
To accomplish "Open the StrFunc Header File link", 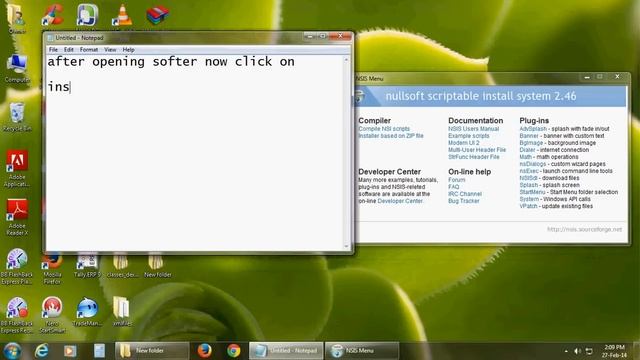I will [473, 157].
